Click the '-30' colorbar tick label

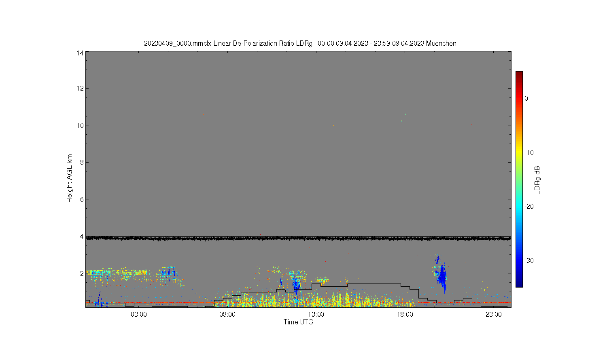529,260
